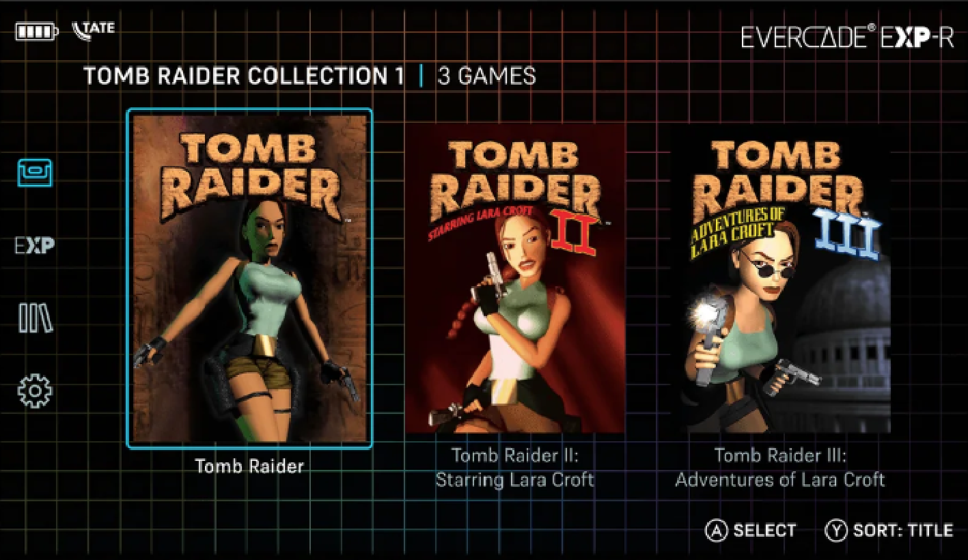The image size is (968, 560).
Task: Click the Tomb Raider title caption
Action: click(x=249, y=466)
